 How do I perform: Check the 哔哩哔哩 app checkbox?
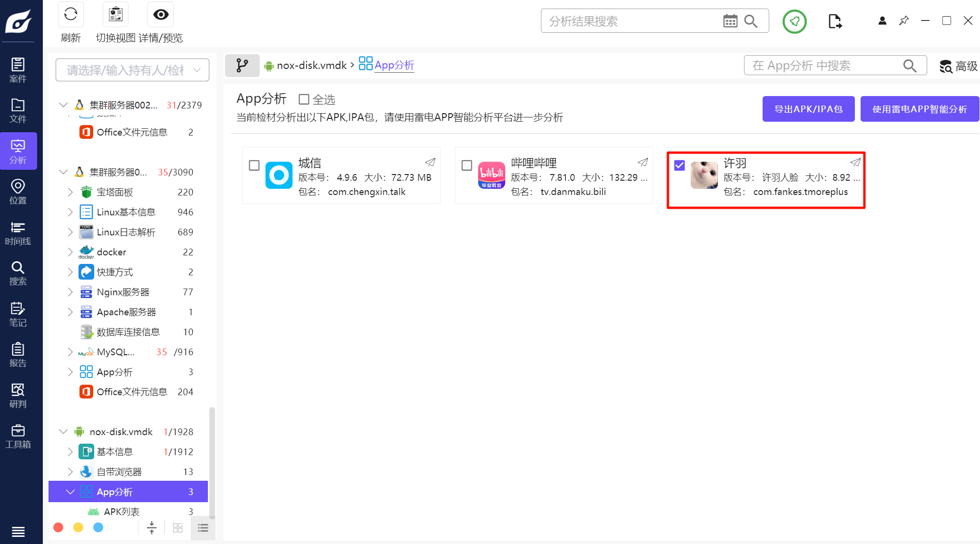(x=467, y=165)
